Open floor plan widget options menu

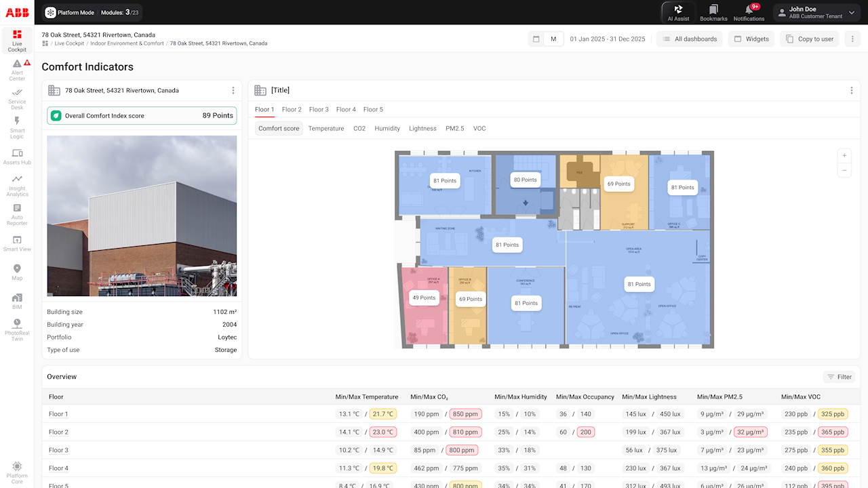pos(852,90)
